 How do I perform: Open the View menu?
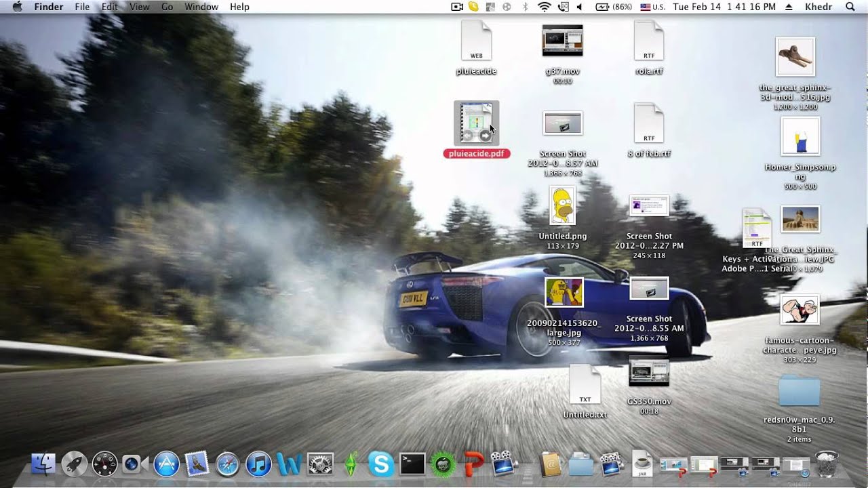pos(140,7)
